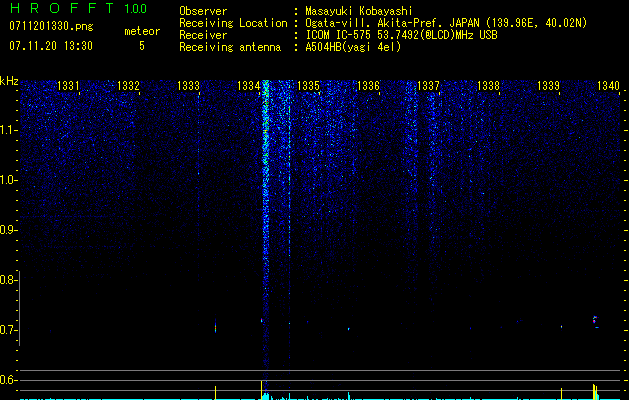Click the Observer label
This screenshot has width=629, height=400.
(203, 11)
